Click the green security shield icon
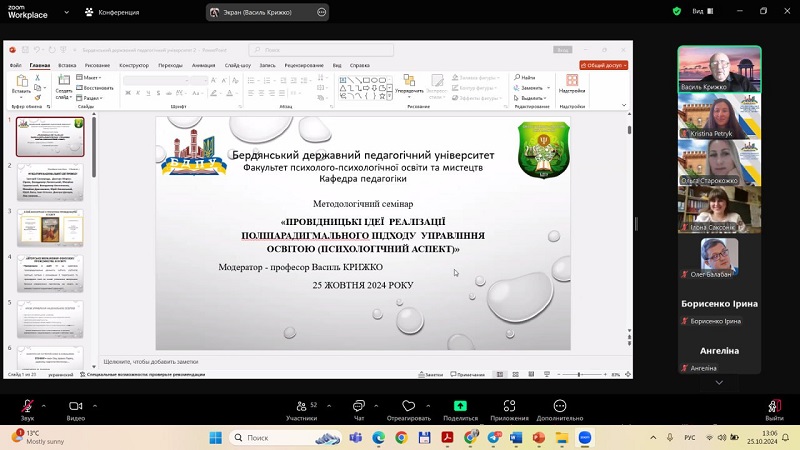The height and width of the screenshot is (450, 800). click(x=677, y=11)
